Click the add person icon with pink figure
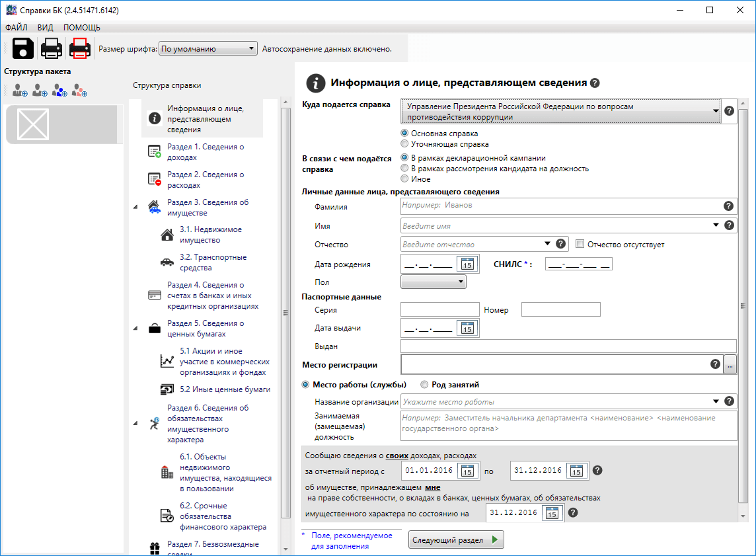 click(80, 91)
